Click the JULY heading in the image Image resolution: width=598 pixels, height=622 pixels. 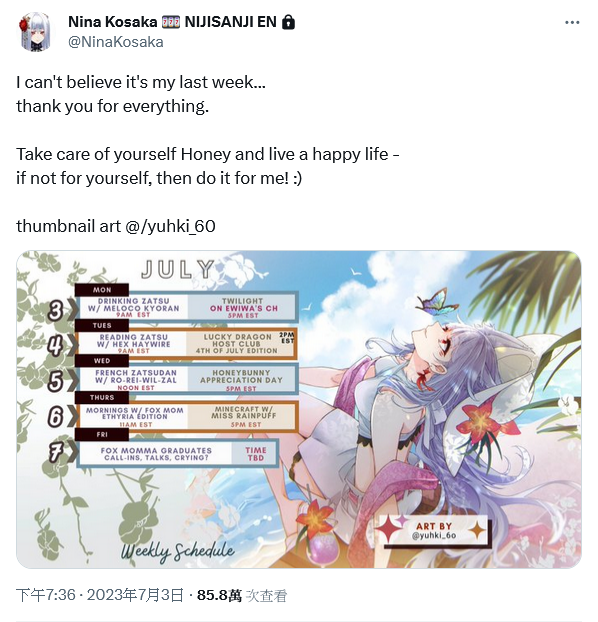pos(177,269)
